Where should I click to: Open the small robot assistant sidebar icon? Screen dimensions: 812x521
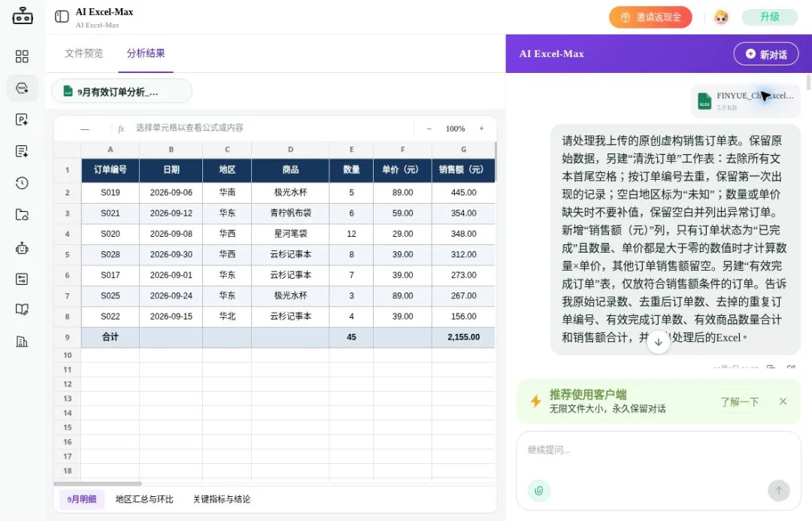22,247
